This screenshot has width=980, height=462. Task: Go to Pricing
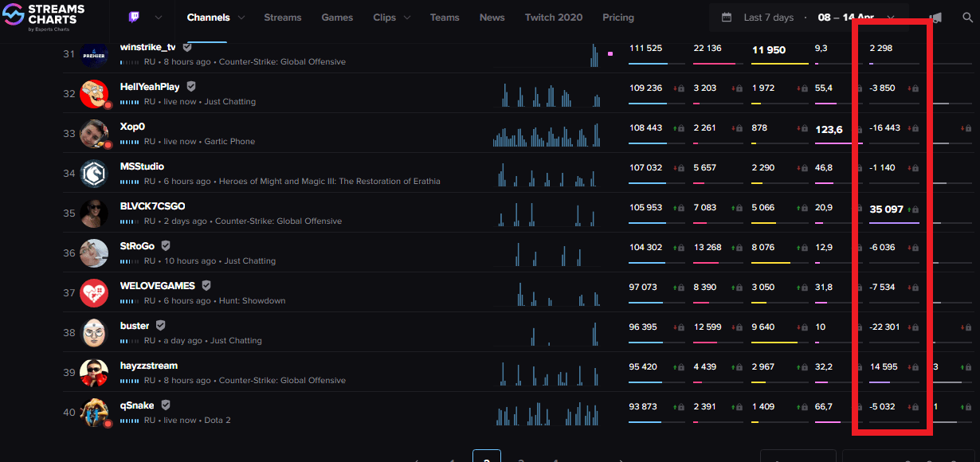tap(618, 18)
